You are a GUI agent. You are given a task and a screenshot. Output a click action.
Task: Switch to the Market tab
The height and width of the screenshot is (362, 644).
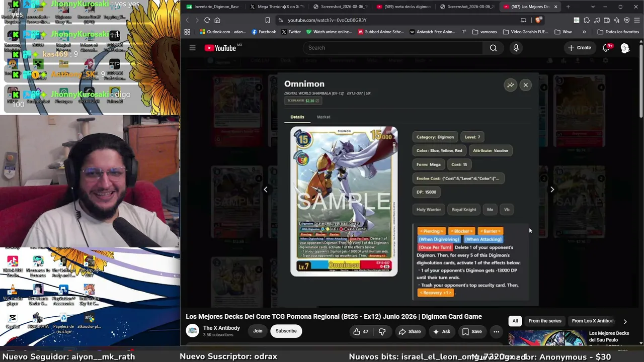pos(324,117)
